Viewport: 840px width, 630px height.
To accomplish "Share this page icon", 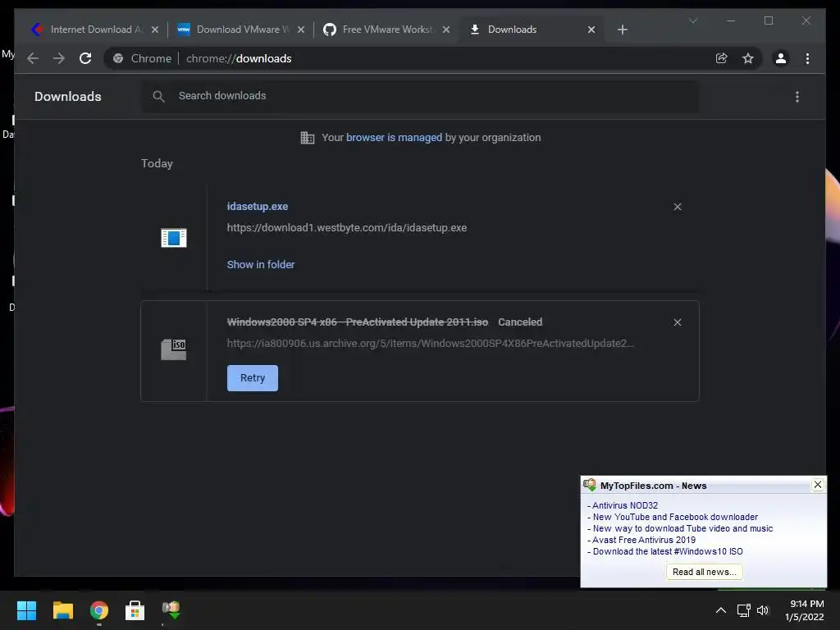I will pyautogui.click(x=722, y=58).
